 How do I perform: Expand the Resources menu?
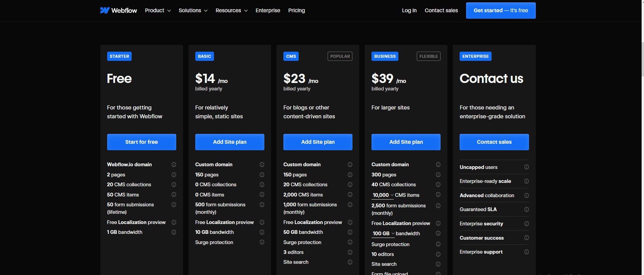click(231, 11)
